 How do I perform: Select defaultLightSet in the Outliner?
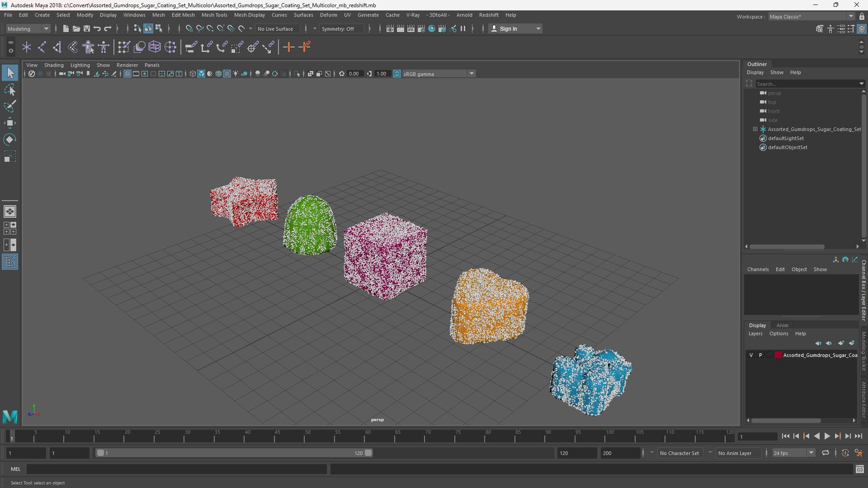tap(786, 138)
